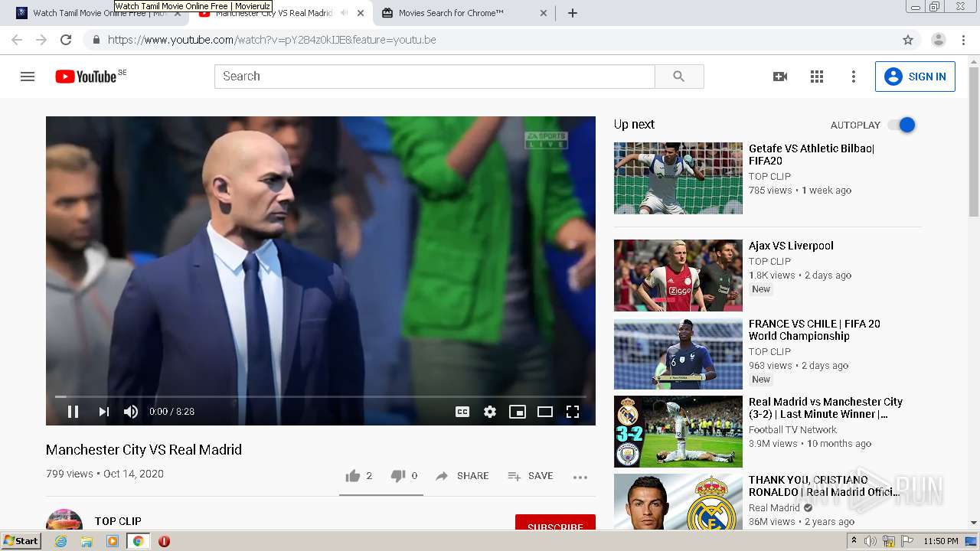Switch to Manchester City VS Real Madrid tab

pos(272,13)
